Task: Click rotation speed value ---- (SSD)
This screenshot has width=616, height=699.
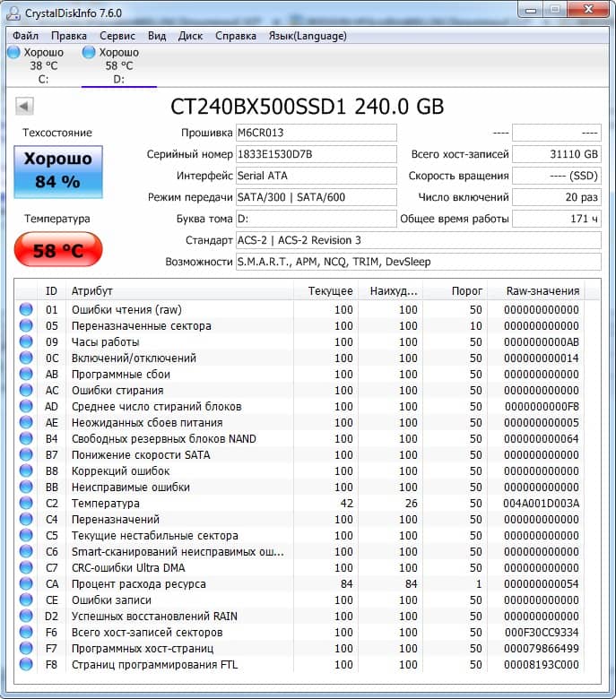Action: (557, 176)
